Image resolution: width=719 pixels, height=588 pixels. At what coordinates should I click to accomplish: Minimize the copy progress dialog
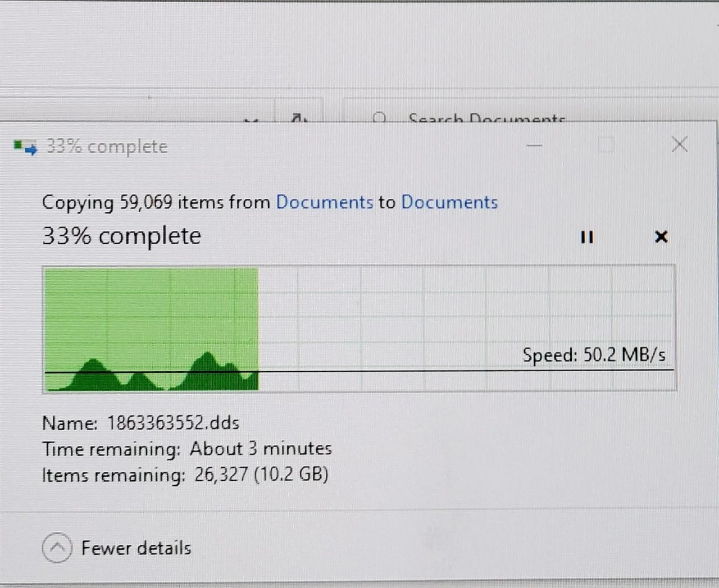534,145
